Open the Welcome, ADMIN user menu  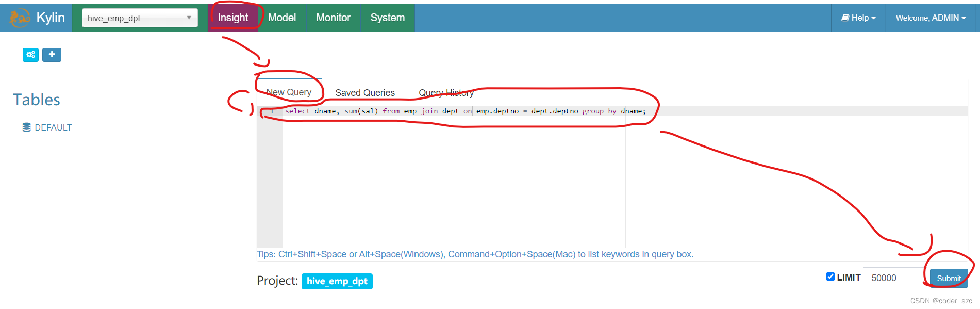[931, 18]
